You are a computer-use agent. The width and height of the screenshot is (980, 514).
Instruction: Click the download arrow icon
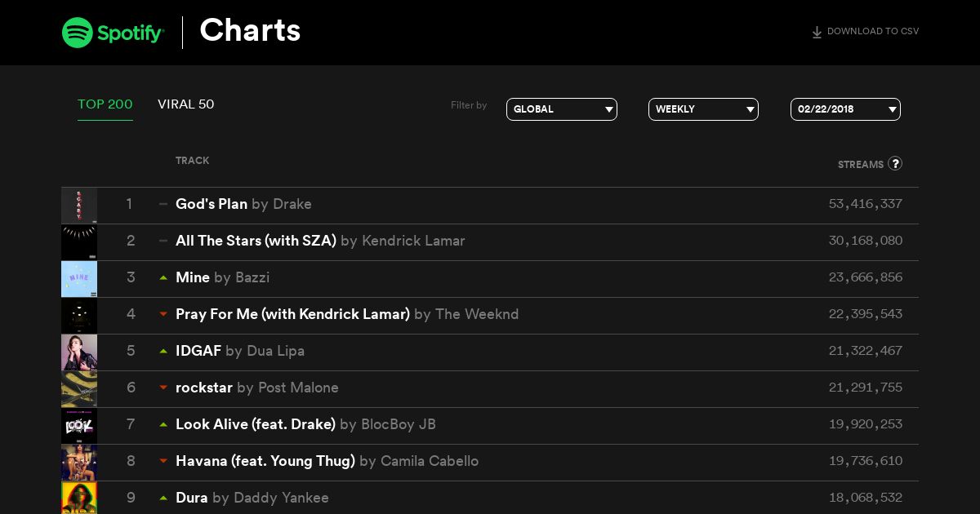click(x=817, y=33)
